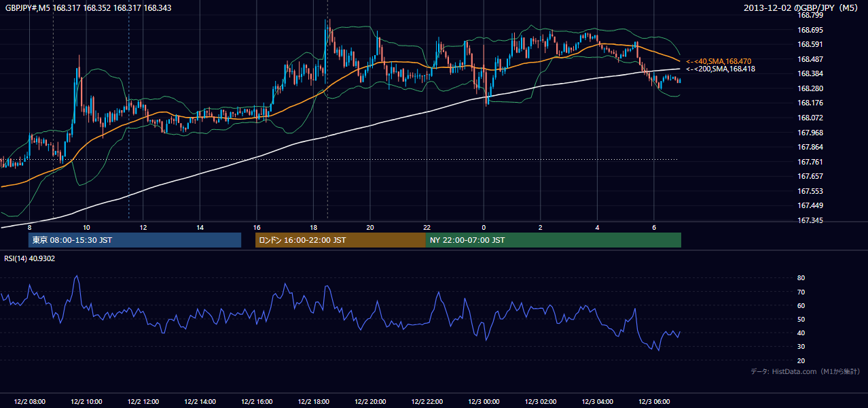
Task: Click the RSI scale value 20
Action: point(801,361)
